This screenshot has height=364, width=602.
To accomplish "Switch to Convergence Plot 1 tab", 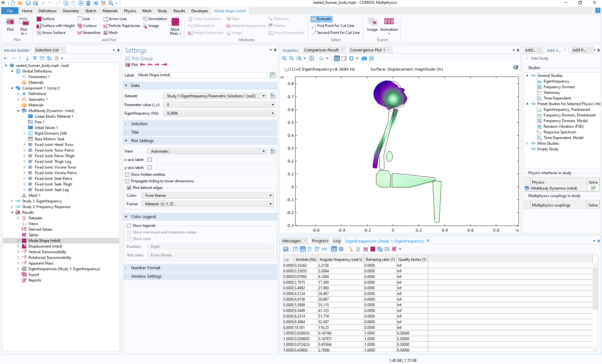I will coord(367,50).
